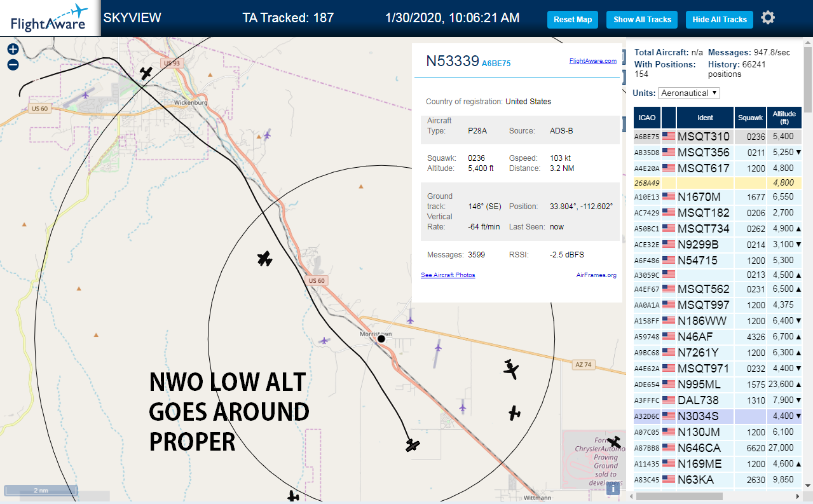Screen dimensions: 813x504
Task: Select the MSQT562 aircraft row
Action: (x=718, y=289)
